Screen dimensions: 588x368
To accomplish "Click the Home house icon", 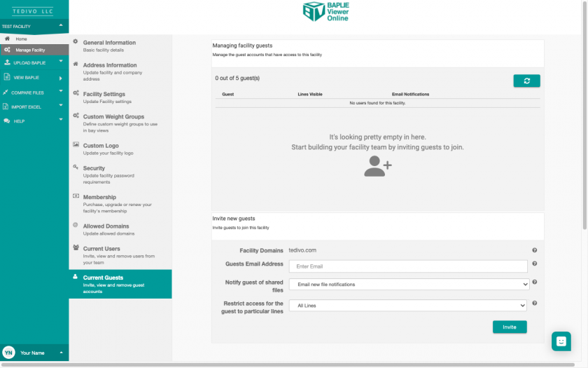I will (7, 39).
